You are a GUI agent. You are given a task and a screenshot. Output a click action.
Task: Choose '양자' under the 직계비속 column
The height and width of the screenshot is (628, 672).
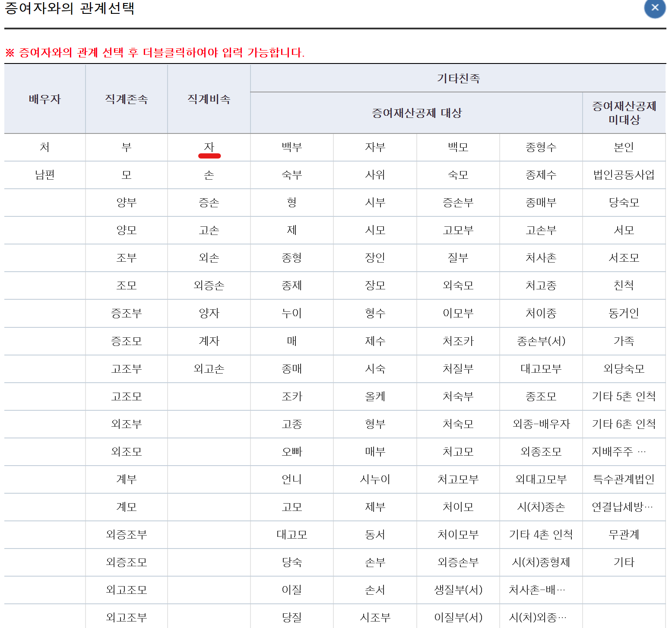click(209, 313)
